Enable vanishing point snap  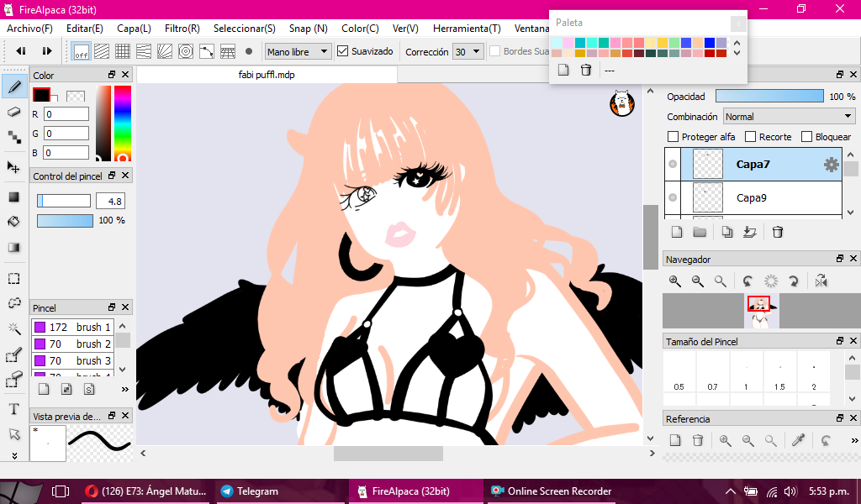point(144,51)
